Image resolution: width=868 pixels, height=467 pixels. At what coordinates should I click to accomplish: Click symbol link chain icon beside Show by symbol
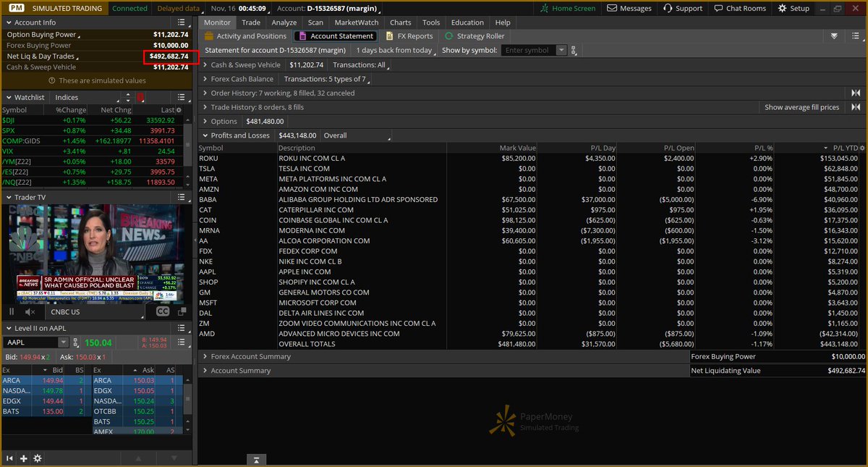point(574,51)
